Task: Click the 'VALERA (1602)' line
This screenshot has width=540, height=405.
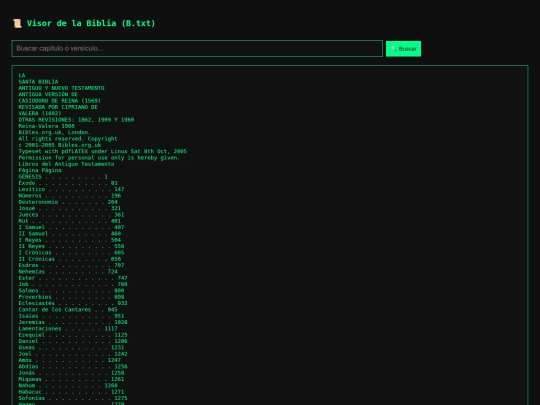Action: (x=40, y=113)
